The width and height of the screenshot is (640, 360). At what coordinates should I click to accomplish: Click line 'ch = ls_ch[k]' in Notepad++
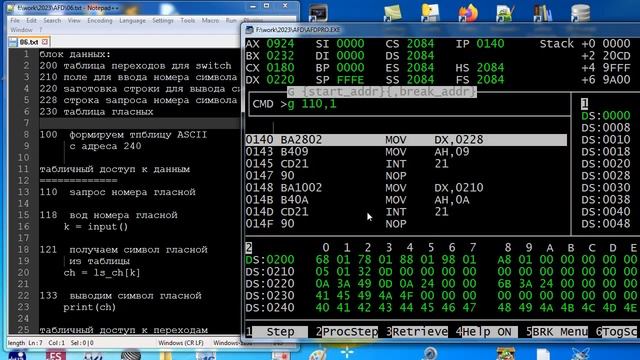(x=102, y=273)
